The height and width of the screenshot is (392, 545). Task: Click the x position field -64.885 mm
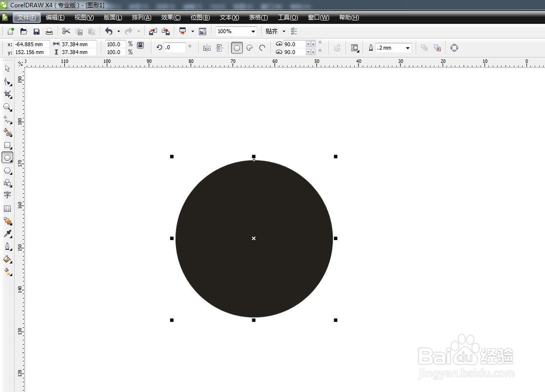[32, 45]
